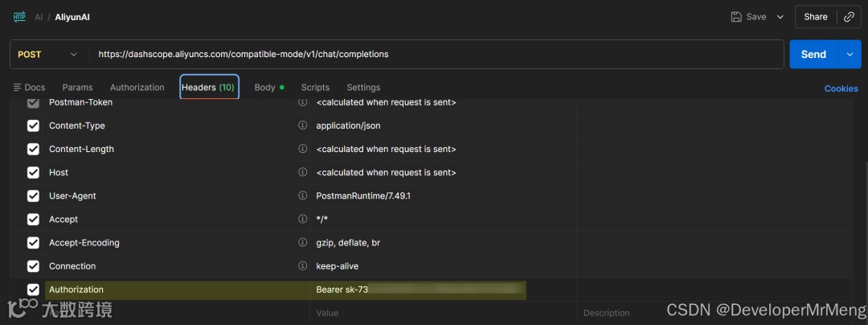Screen dimensions: 868x325
Task: Open the Params tab
Action: [77, 88]
